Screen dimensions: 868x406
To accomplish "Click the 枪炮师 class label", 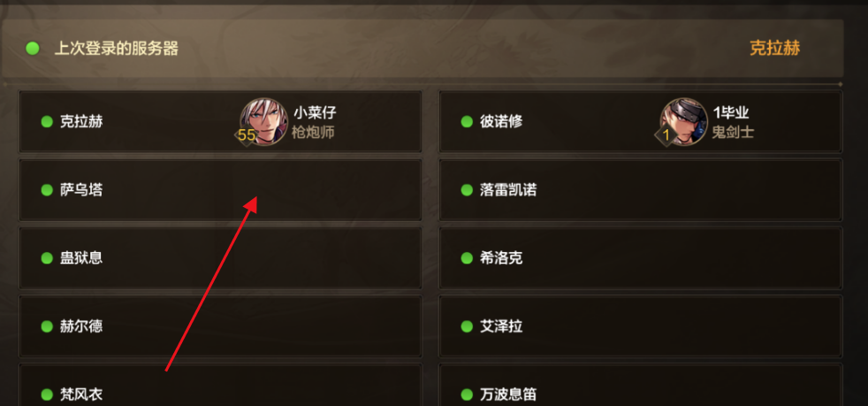I will (x=313, y=133).
